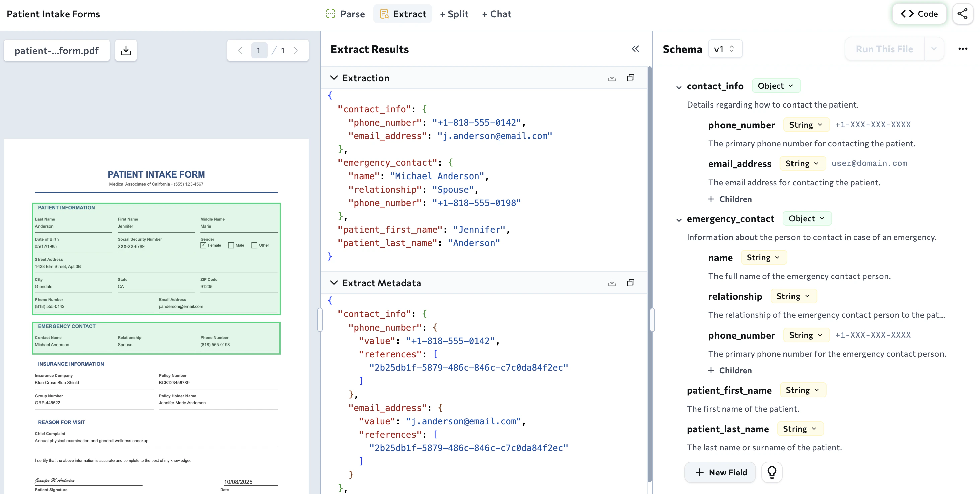Download the Extraction JSON results
The image size is (980, 494).
pos(612,77)
